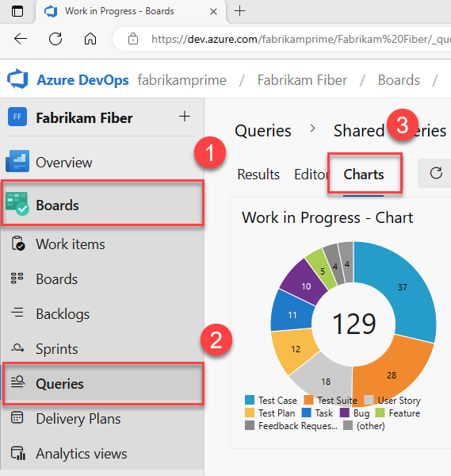Open the Queries page
The width and height of the screenshot is (451, 476).
(102, 383)
